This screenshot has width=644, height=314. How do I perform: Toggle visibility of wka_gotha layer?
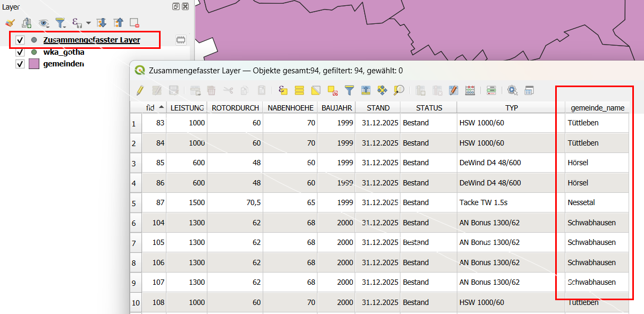[x=20, y=52]
